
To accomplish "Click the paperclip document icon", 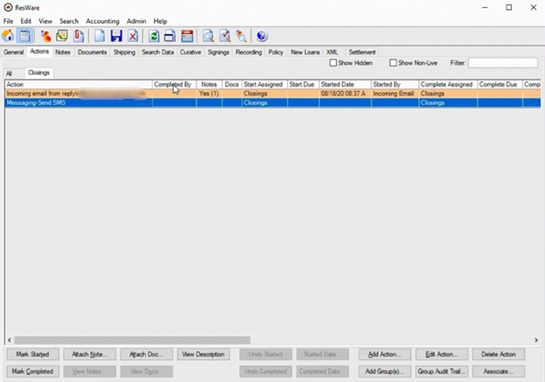I will coord(79,36).
